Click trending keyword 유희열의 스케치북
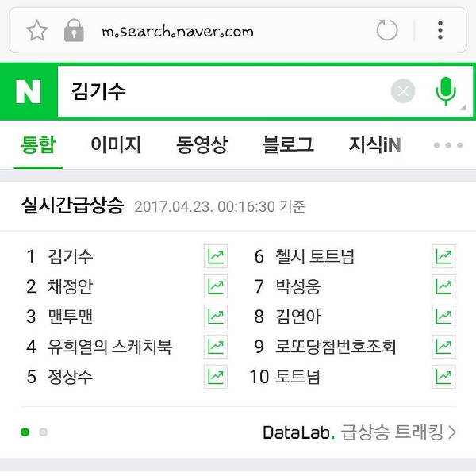476x476 pixels. 109,347
